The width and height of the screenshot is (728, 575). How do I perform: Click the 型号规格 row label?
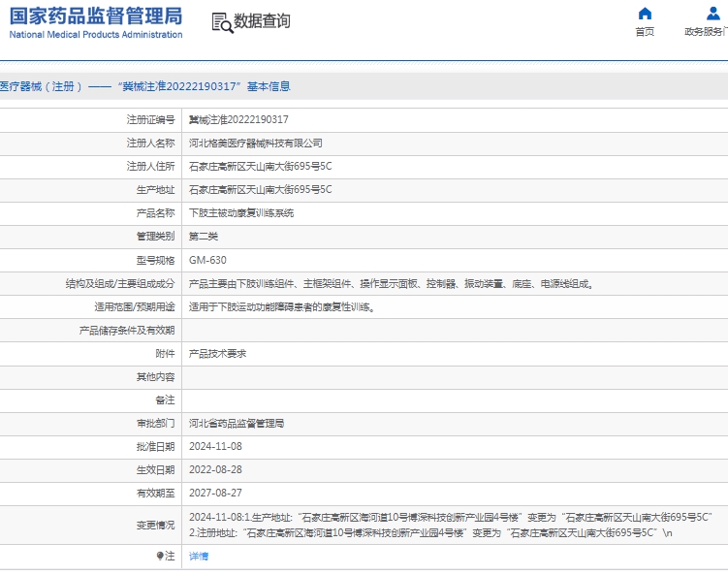tap(155, 260)
